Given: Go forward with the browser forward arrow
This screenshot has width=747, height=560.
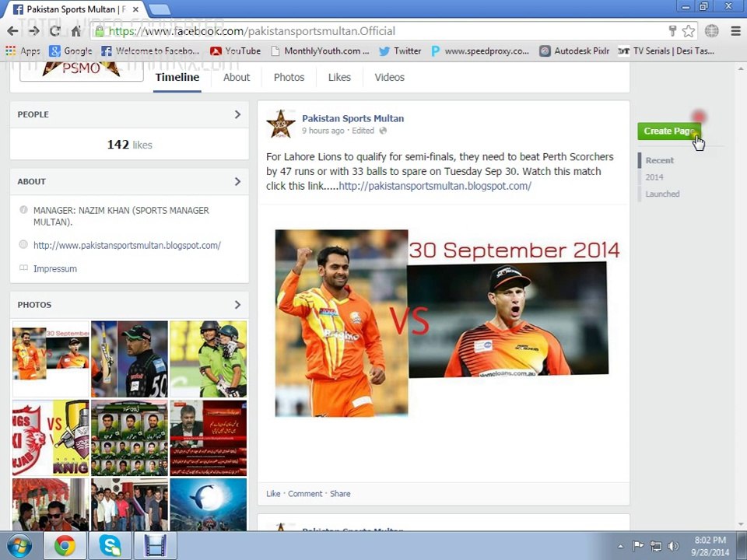Looking at the screenshot, I should coord(33,31).
